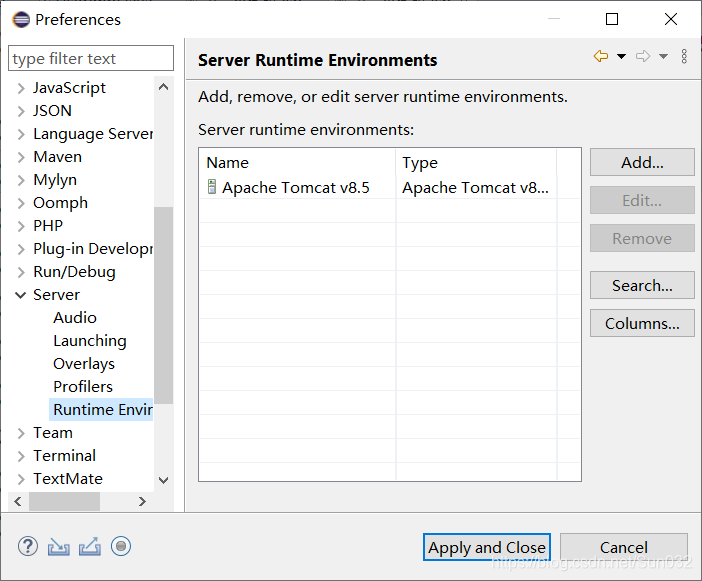
Task: Click the Add... button
Action: point(642,162)
